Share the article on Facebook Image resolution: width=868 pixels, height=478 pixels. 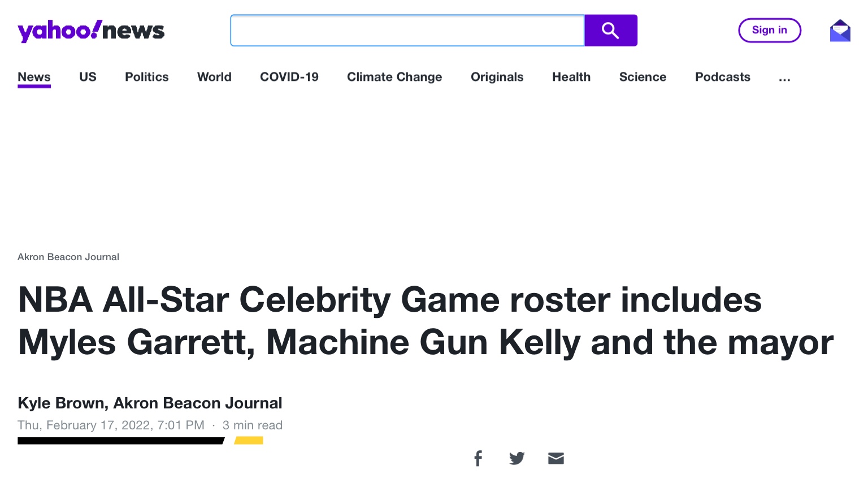(x=478, y=458)
